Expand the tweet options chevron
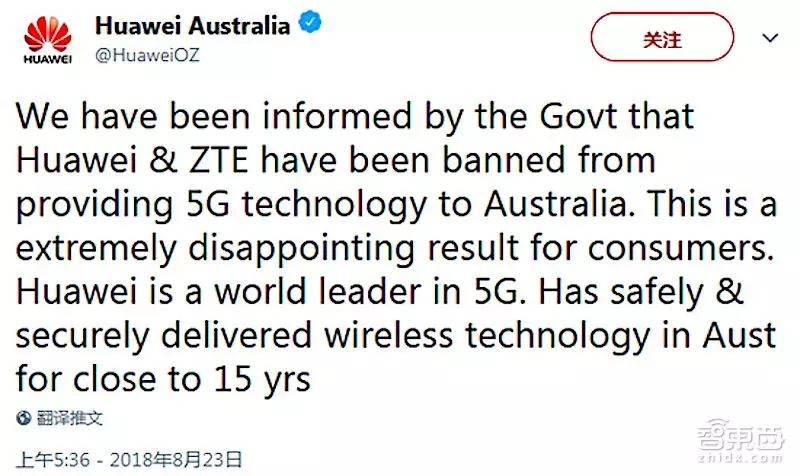Screen dimensions: 800x476 coord(770,39)
